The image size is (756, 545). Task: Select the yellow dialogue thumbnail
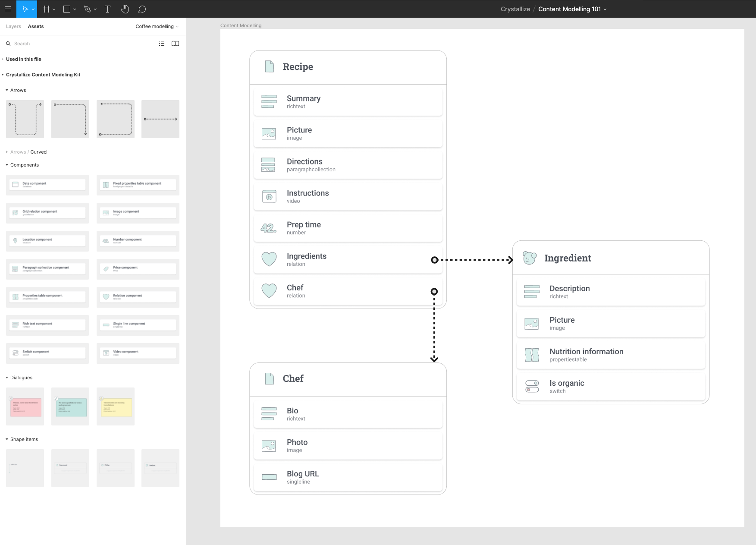click(x=116, y=406)
